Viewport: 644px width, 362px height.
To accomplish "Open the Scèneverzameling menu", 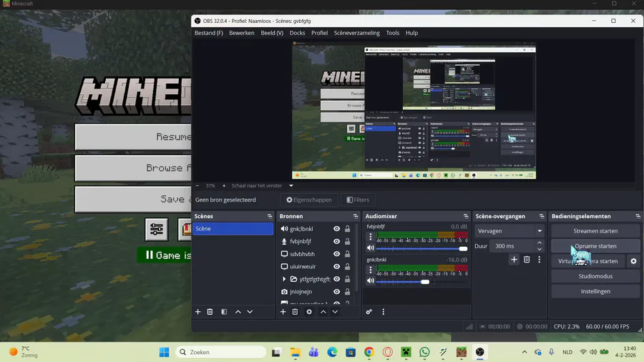I will point(357,33).
